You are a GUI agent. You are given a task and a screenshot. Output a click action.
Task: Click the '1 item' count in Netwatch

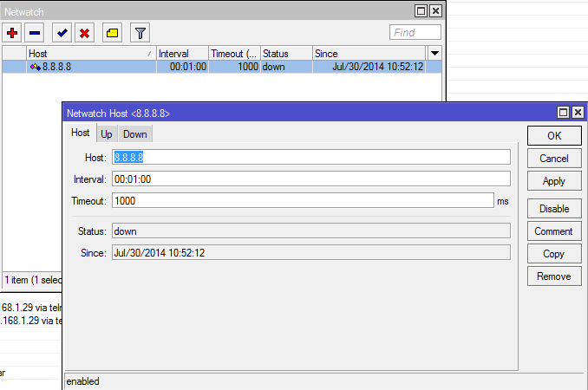16,280
